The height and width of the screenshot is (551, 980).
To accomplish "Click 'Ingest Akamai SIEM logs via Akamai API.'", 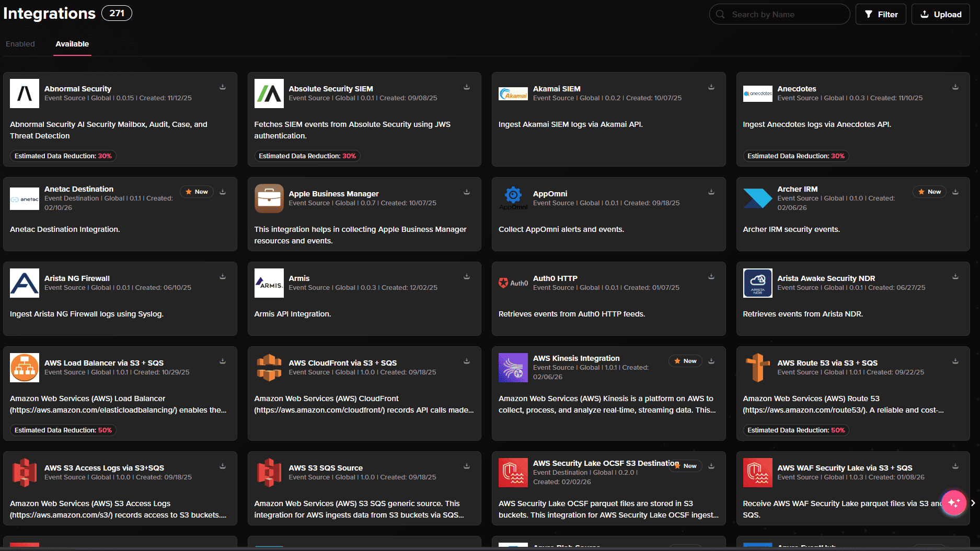I will 571,124.
